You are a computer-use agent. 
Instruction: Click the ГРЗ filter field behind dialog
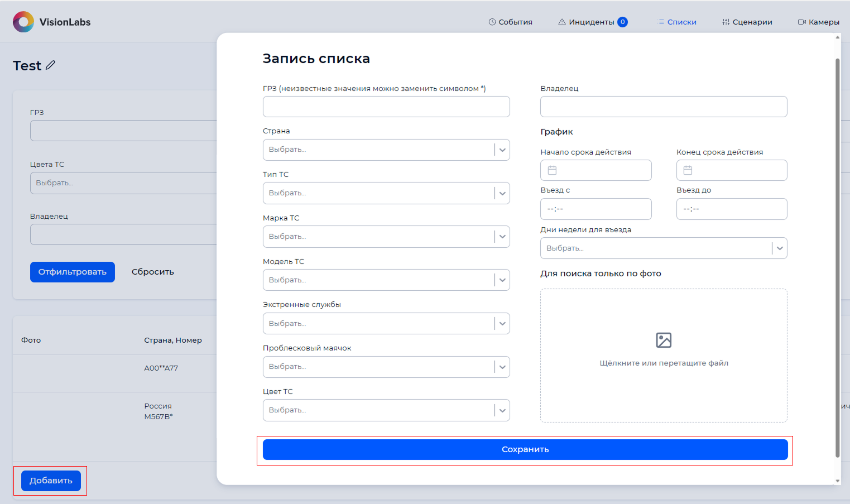(x=123, y=131)
